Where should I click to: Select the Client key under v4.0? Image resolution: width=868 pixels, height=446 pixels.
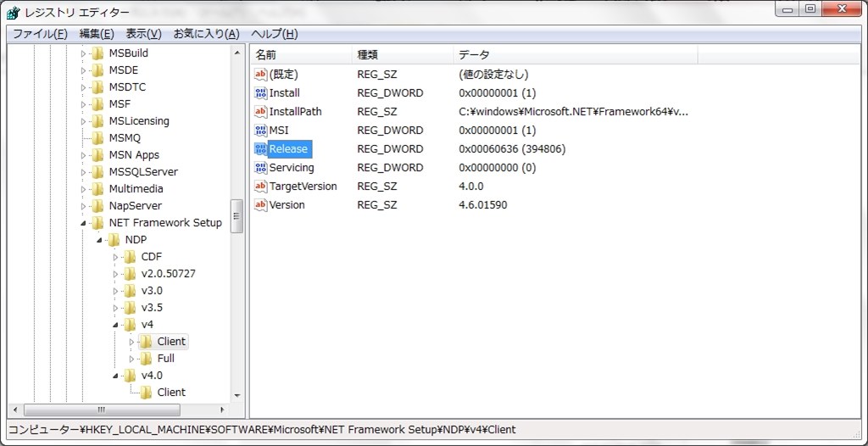171,393
